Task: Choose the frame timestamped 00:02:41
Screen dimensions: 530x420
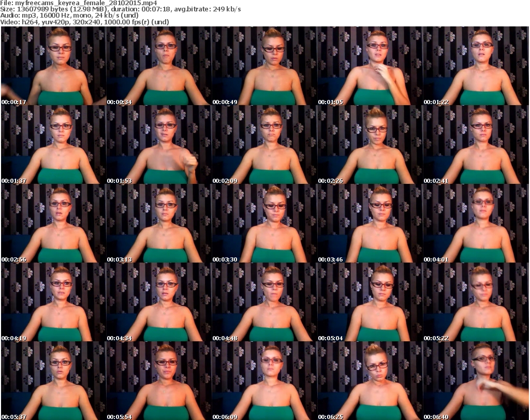Action: [476, 144]
